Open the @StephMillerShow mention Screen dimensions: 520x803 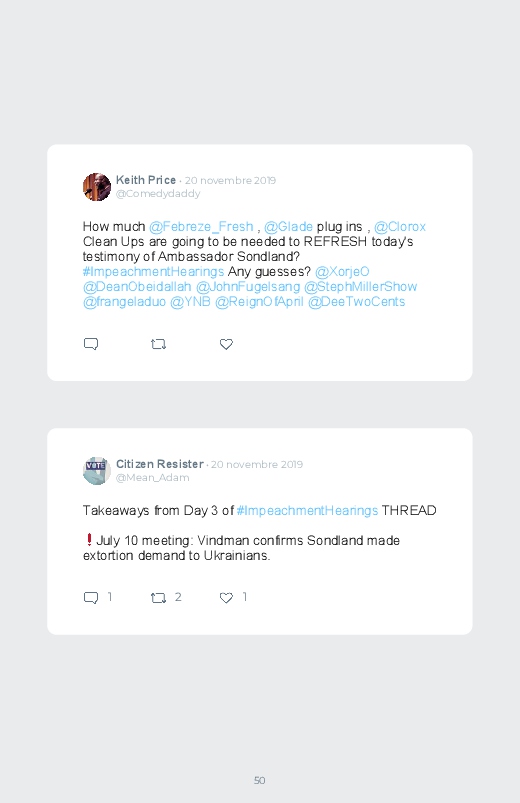click(361, 286)
